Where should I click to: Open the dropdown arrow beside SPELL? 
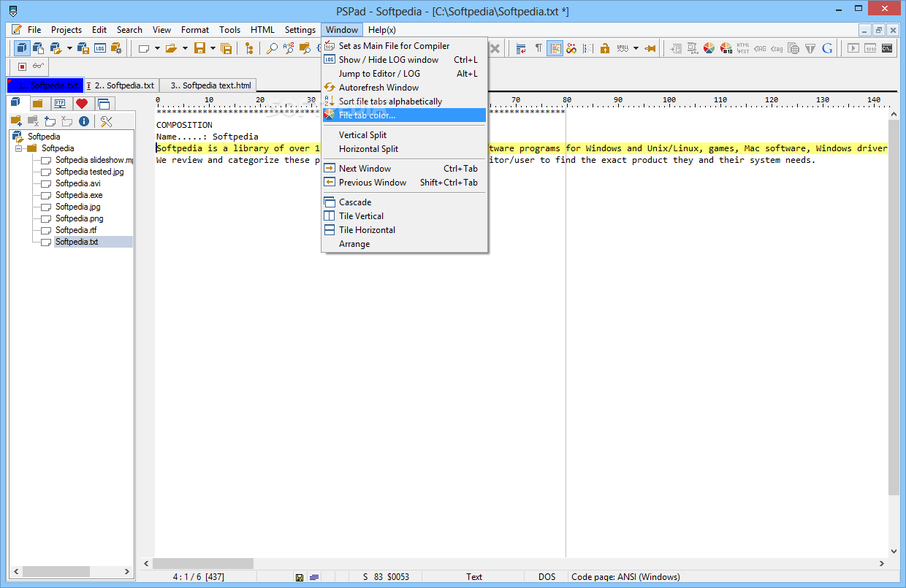tap(636, 49)
